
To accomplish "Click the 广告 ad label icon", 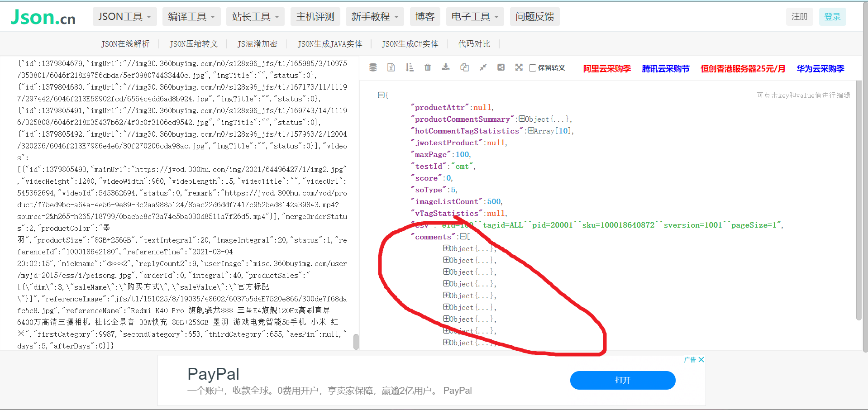I will tap(690, 360).
